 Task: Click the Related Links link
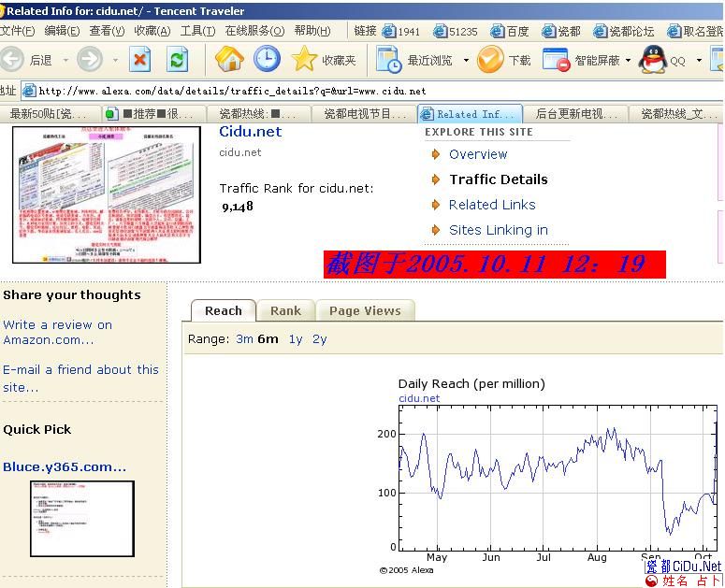(492, 205)
